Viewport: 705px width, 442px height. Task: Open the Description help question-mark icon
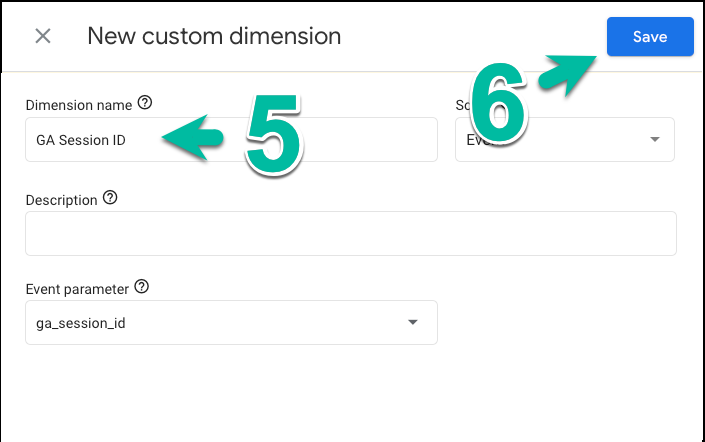point(110,197)
